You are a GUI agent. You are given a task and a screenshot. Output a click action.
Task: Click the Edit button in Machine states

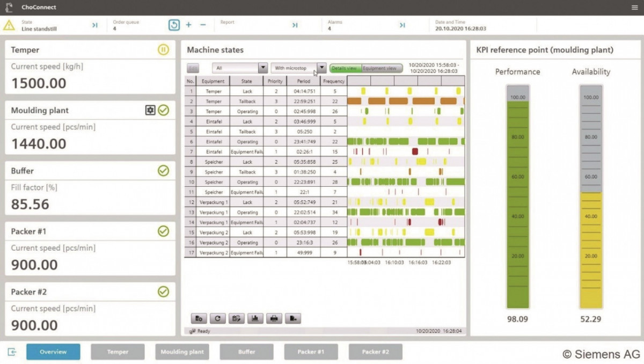pyautogui.click(x=193, y=68)
